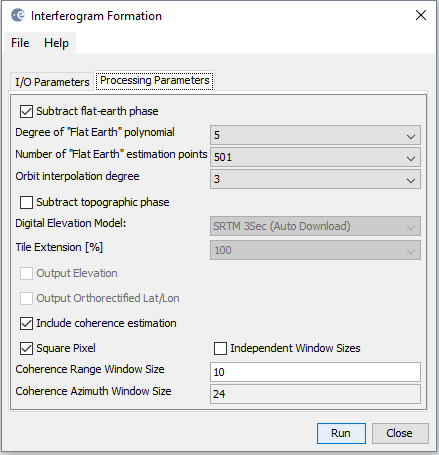Enable Subtract topographic phase checkbox

tap(26, 202)
